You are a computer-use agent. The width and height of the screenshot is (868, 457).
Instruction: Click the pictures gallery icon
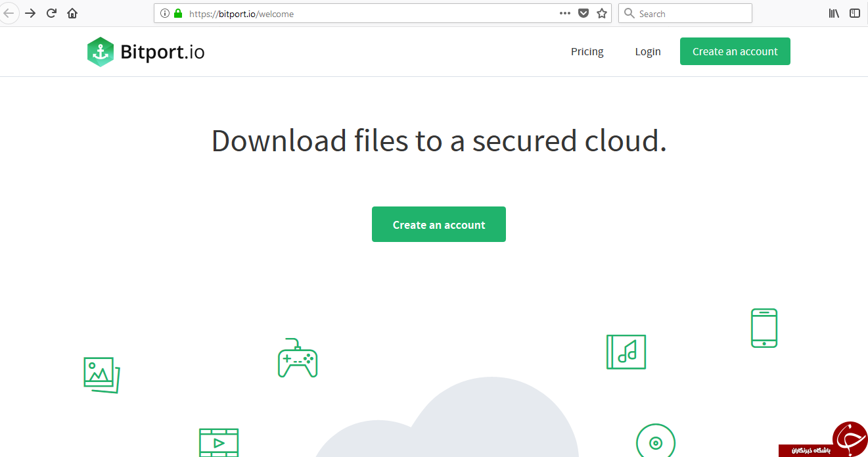pyautogui.click(x=102, y=375)
